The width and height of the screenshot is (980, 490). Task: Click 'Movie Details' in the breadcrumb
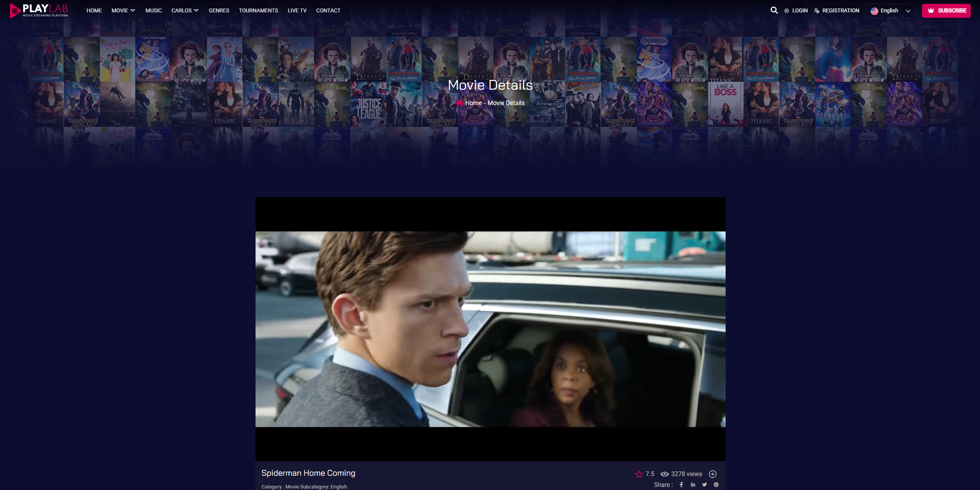506,103
